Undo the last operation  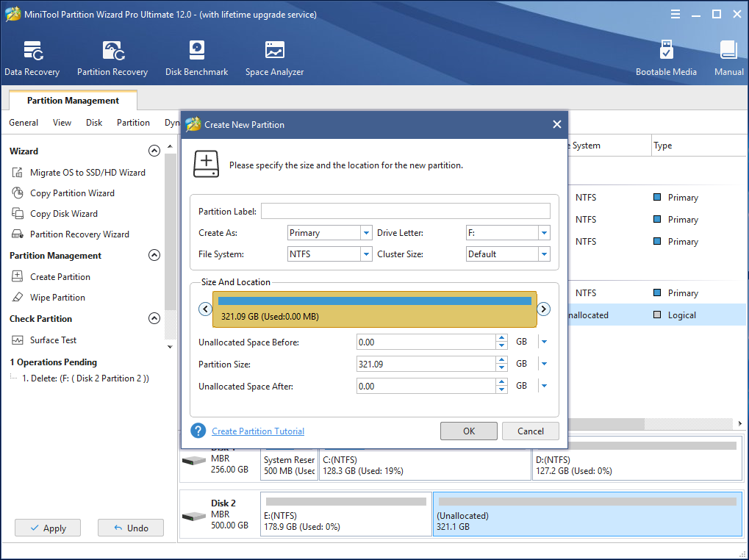(131, 528)
